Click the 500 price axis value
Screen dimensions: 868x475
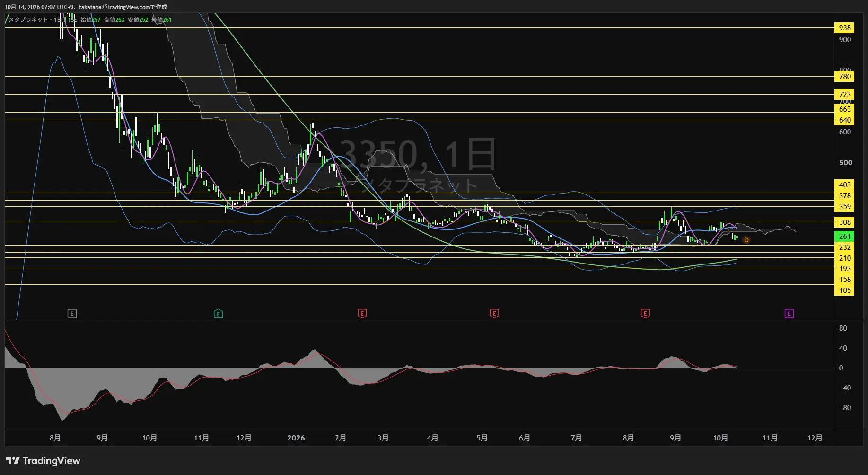tap(845, 163)
